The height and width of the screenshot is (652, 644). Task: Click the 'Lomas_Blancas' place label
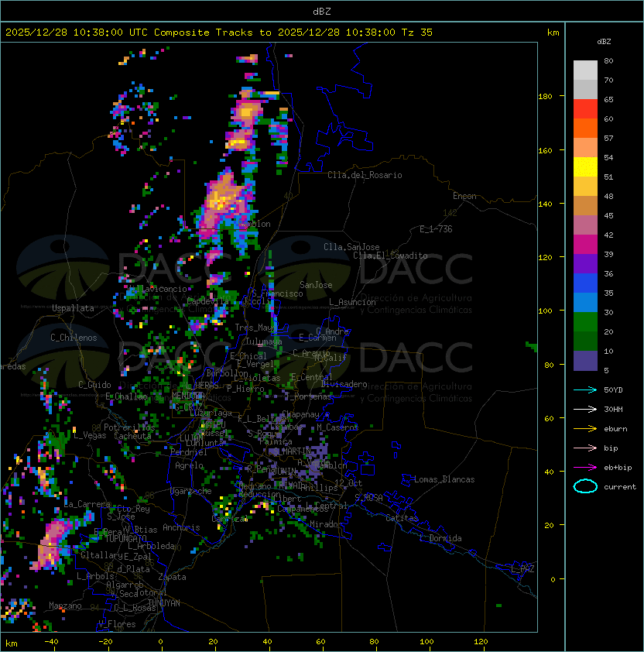click(444, 479)
